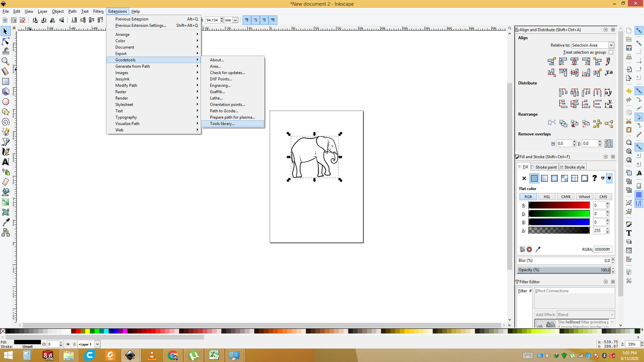Open Path to Gcode menu item
This screenshot has width=644, height=362.
(x=224, y=111)
